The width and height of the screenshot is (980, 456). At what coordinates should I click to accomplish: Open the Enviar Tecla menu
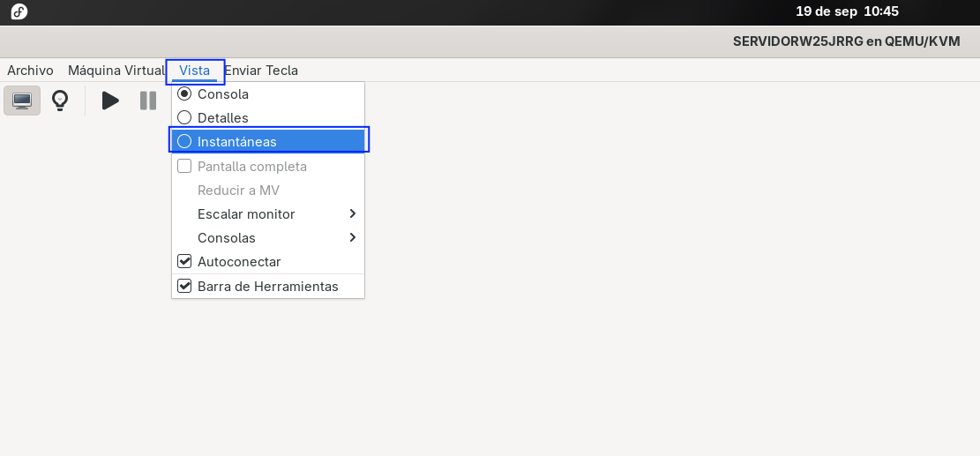coord(261,71)
